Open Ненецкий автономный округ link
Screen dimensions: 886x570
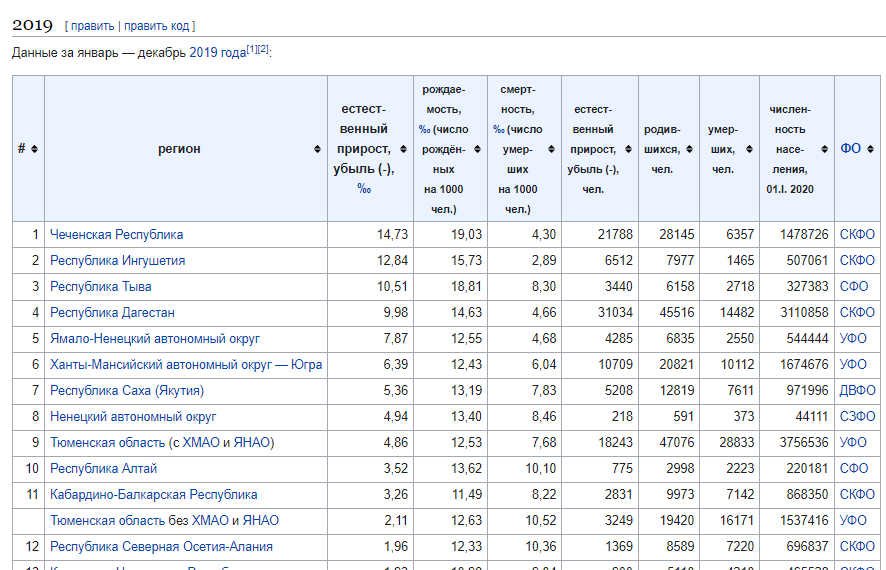(133, 416)
